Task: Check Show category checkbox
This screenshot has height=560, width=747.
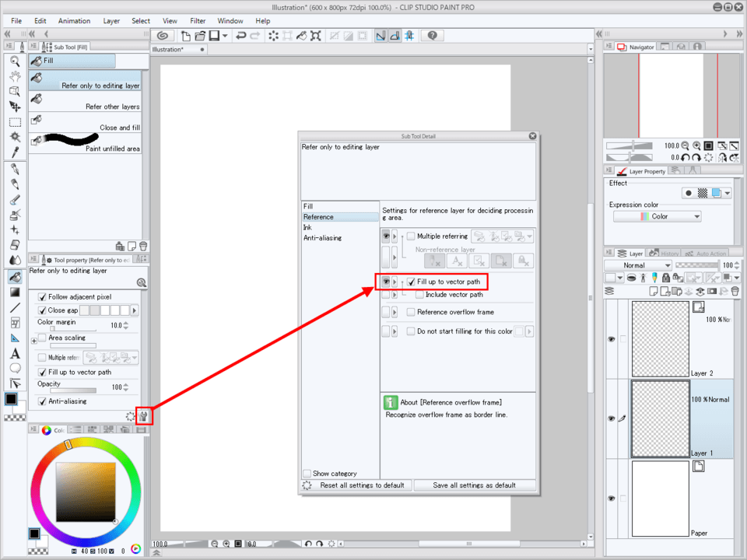Action: (307, 474)
